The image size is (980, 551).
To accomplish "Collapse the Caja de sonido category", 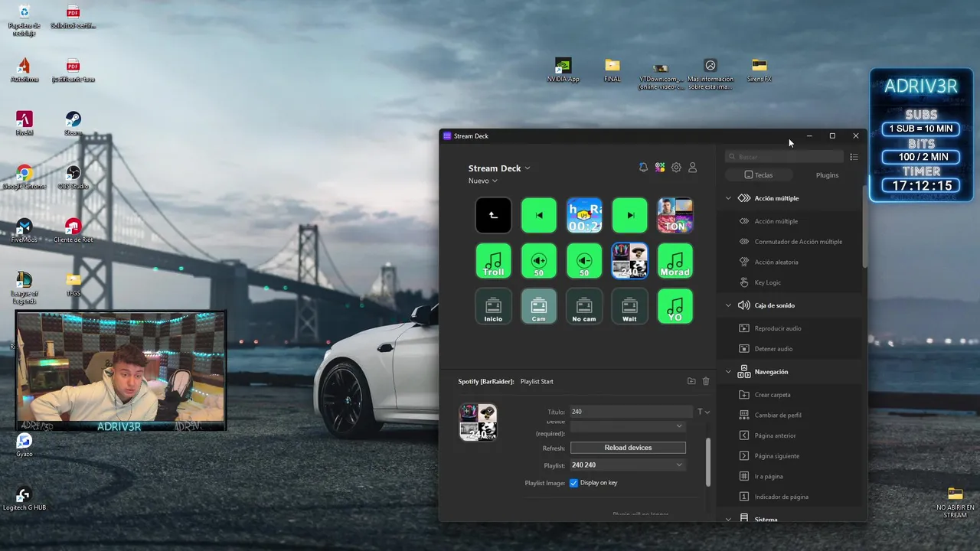I will click(x=728, y=305).
